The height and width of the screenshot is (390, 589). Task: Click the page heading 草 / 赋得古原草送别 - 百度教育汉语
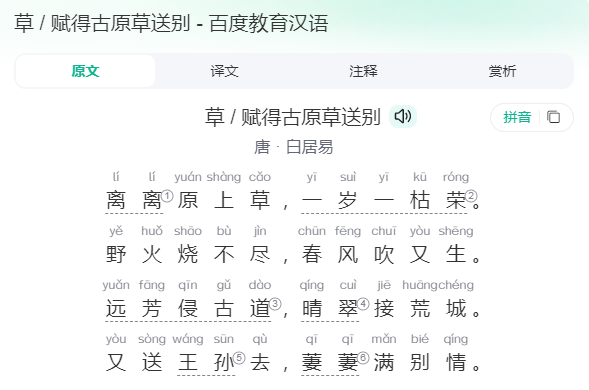click(171, 23)
